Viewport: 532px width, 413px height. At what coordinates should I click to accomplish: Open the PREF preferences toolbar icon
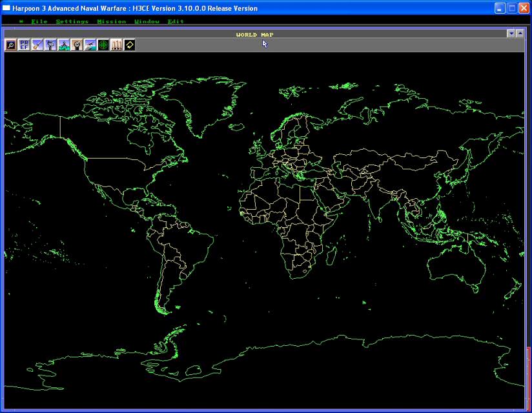click(24, 45)
